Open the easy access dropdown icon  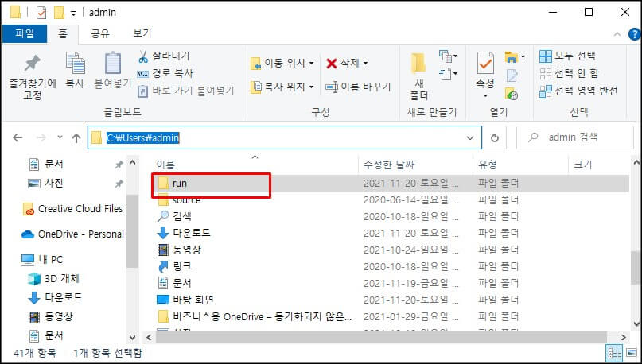448,74
